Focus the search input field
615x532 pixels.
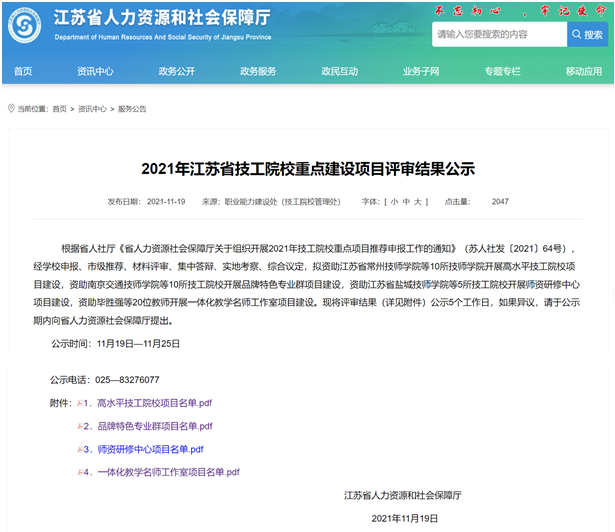499,35
